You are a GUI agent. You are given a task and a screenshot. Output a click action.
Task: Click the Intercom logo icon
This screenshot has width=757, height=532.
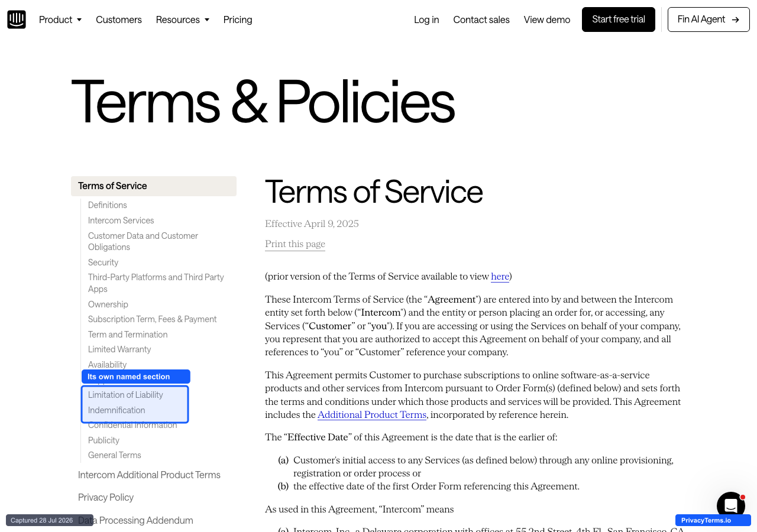click(x=17, y=20)
